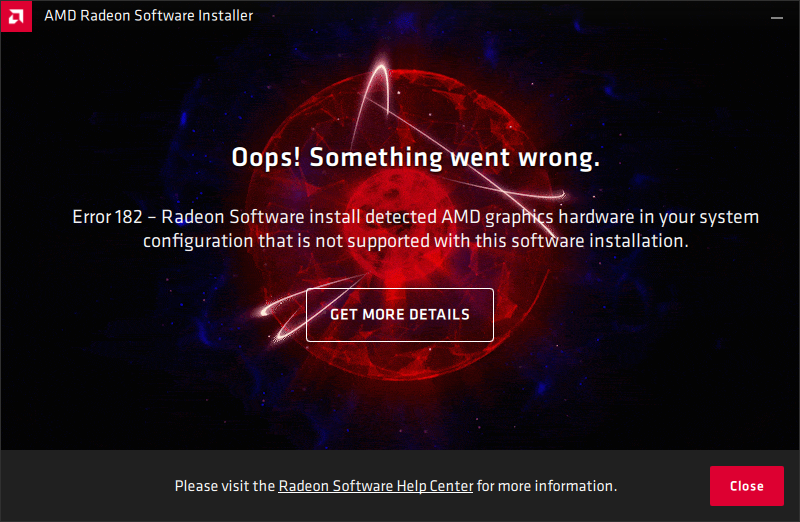Click the empty title bar area beside the title
The width and height of the screenshot is (800, 522).
click(x=510, y=16)
